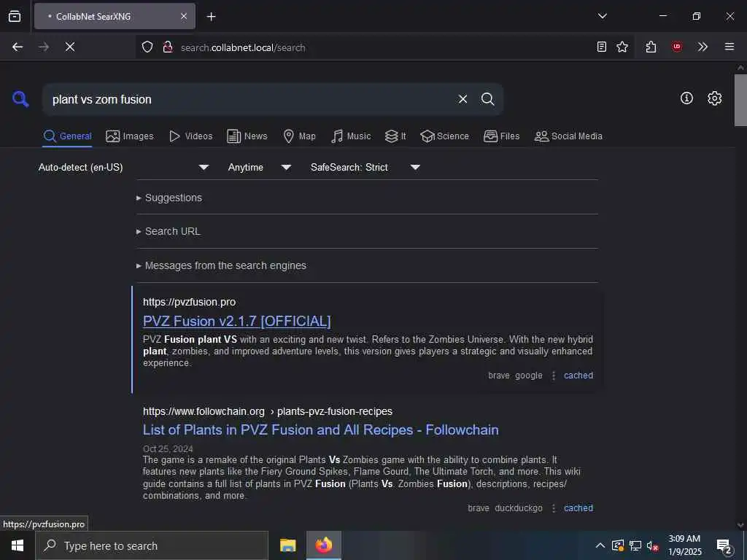Open cached version of Followchain result
This screenshot has width=747, height=560.
[x=578, y=508]
